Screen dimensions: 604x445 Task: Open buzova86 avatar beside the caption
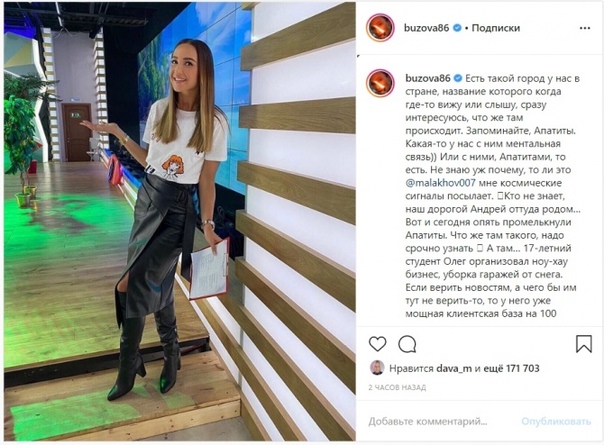pyautogui.click(x=380, y=83)
